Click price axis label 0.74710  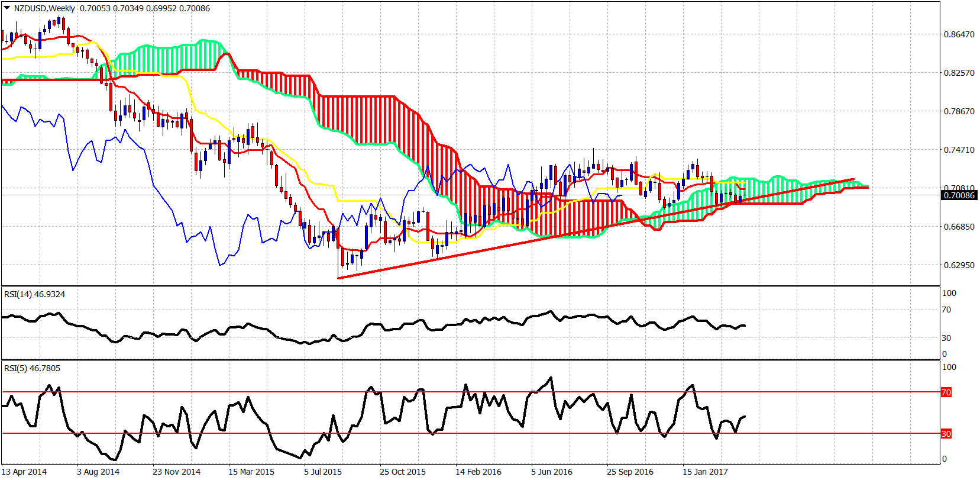(x=959, y=150)
